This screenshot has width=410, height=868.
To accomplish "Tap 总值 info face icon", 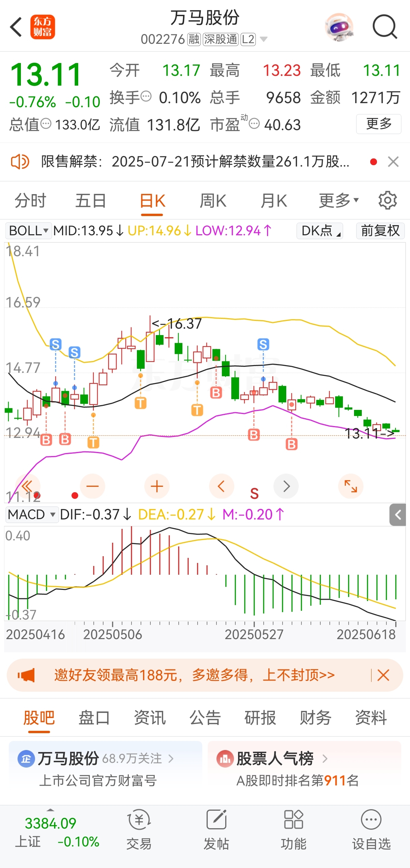I will 46,124.
